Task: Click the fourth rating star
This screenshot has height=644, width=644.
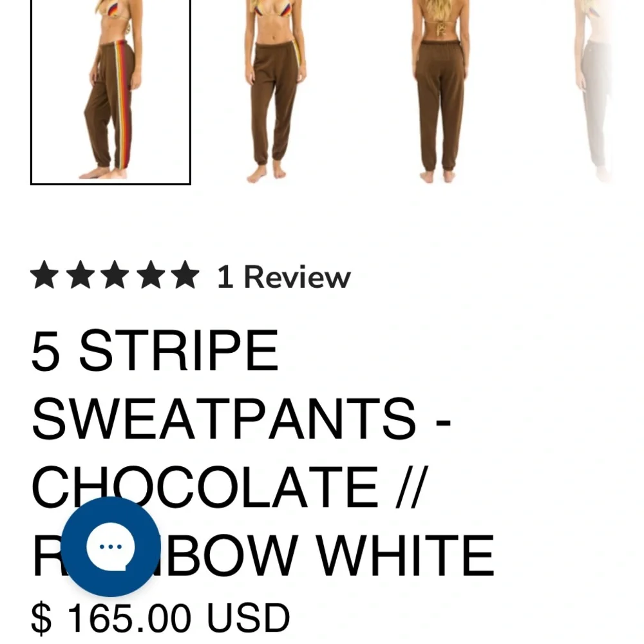Action: 151,275
